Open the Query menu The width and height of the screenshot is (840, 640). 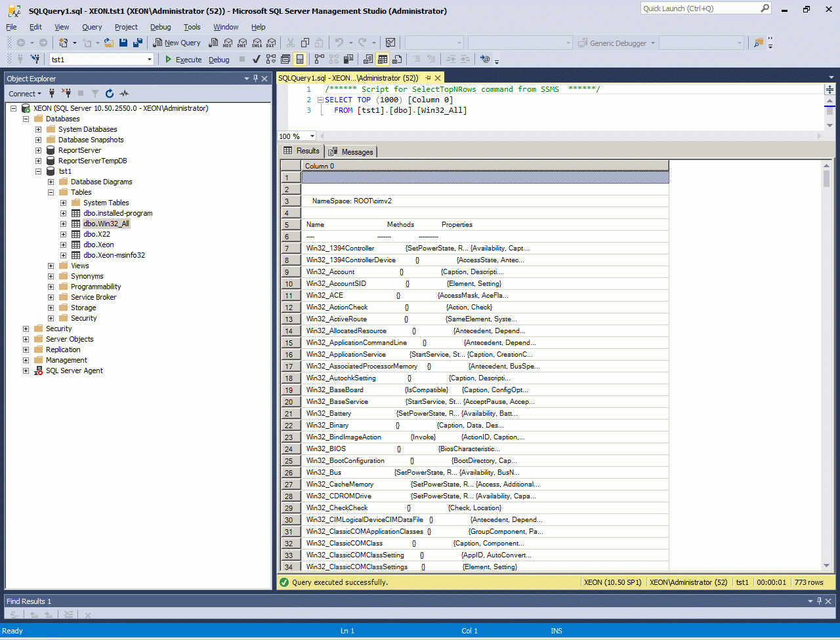92,27
